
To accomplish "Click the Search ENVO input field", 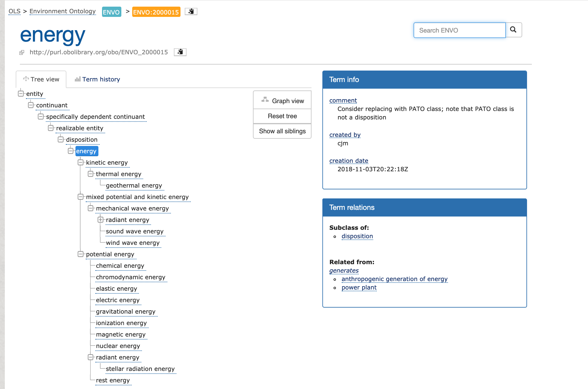I will (x=459, y=30).
